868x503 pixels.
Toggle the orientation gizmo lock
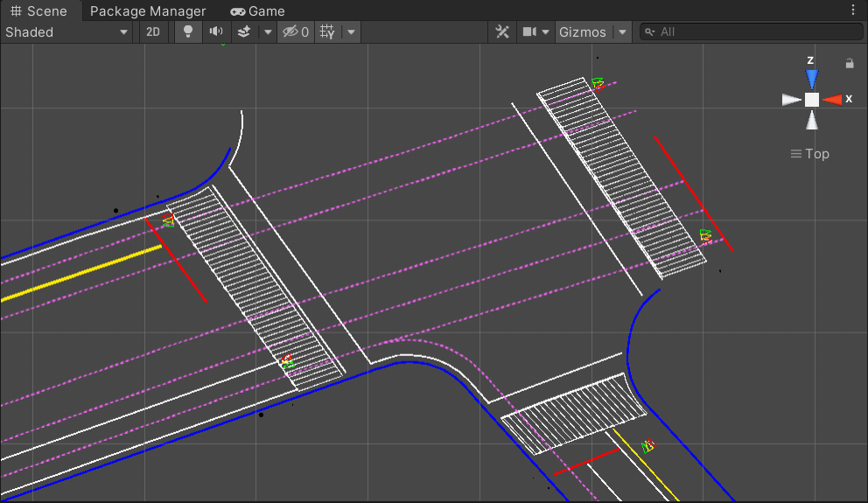[x=850, y=64]
